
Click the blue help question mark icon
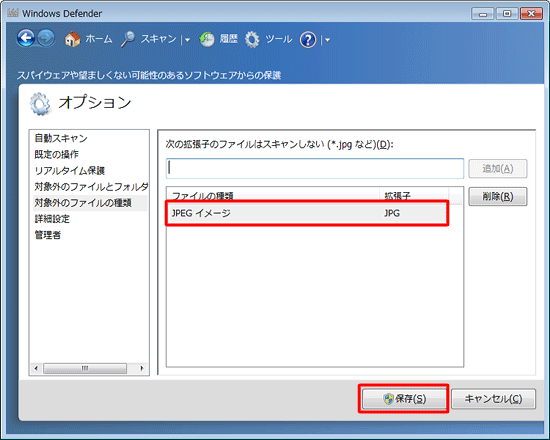tap(308, 40)
